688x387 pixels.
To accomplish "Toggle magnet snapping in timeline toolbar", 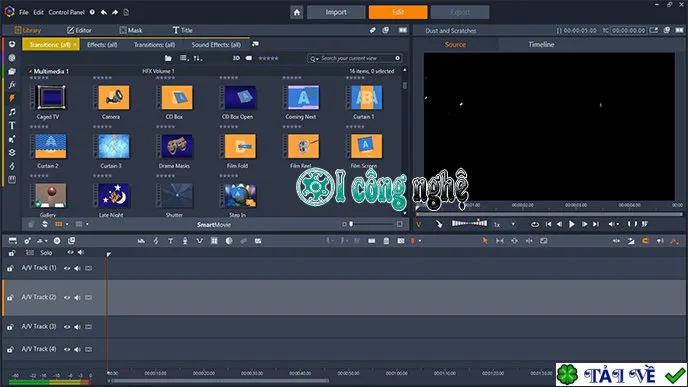I will click(645, 241).
